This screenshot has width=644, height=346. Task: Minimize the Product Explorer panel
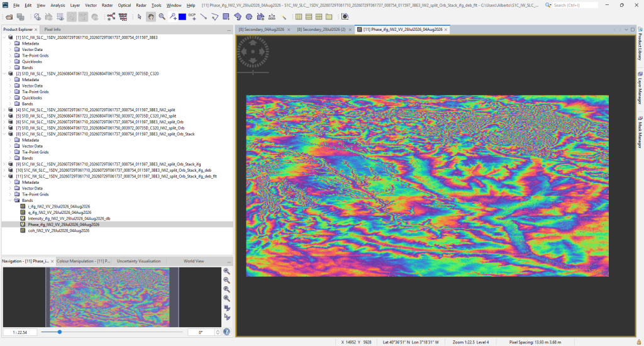(x=229, y=30)
